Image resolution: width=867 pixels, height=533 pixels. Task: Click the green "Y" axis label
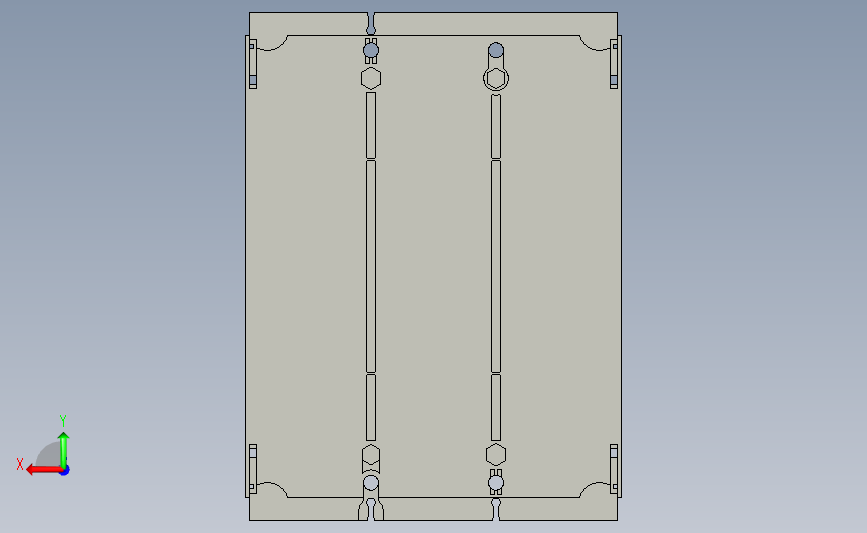tap(62, 421)
